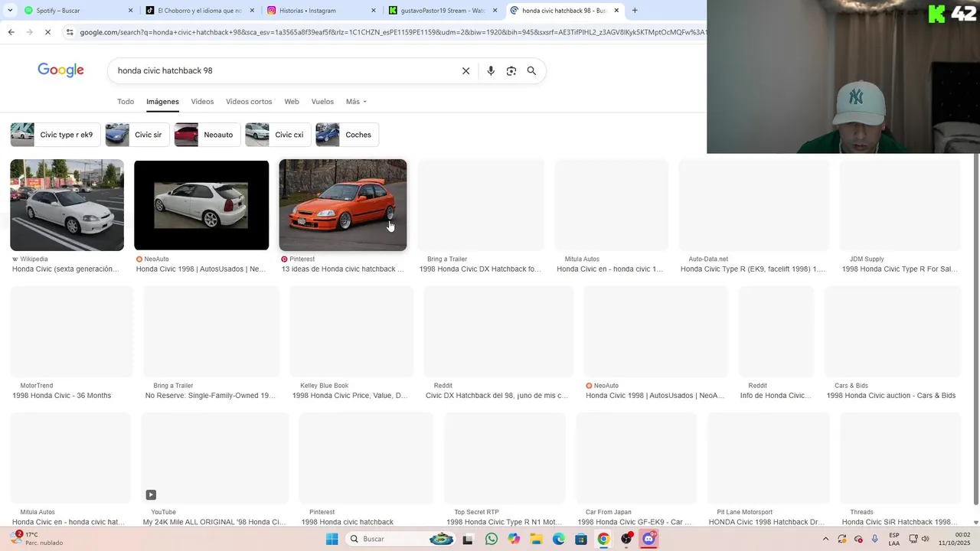
Task: Open the Videos cortos tab
Action: 249,102
